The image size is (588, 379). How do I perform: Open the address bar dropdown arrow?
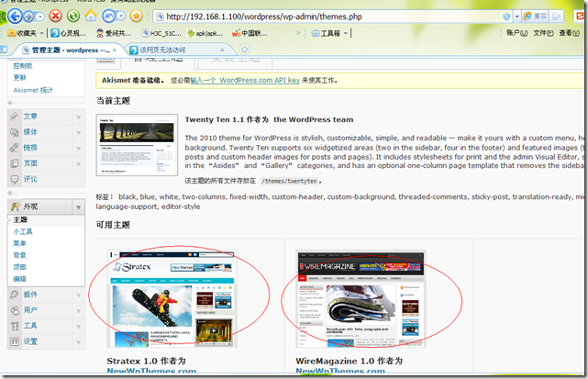click(517, 17)
